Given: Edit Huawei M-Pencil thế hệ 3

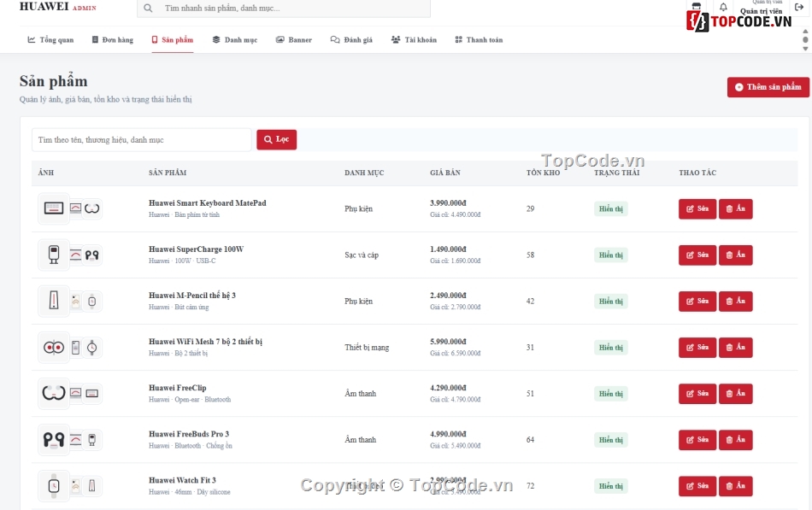Looking at the screenshot, I should [x=697, y=301].
